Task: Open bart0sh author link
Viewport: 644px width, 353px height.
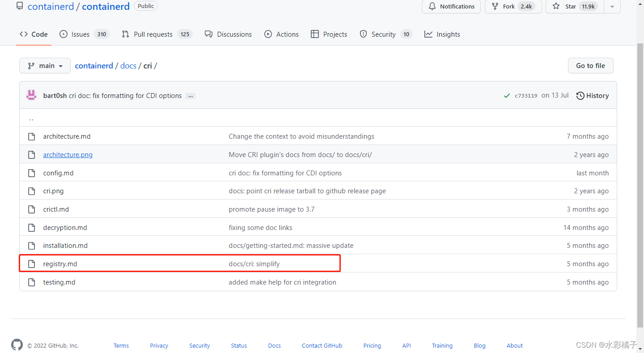Action: [55, 96]
